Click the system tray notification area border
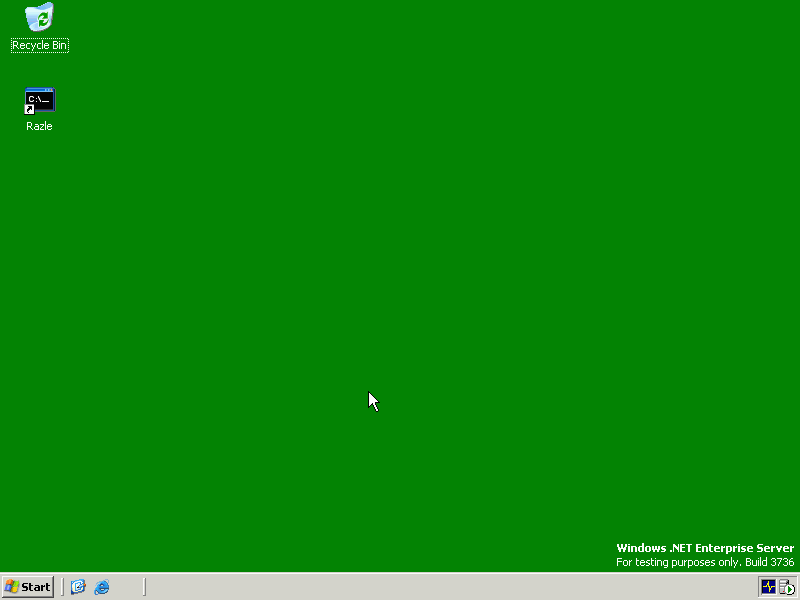800x600 pixels. tap(758, 587)
